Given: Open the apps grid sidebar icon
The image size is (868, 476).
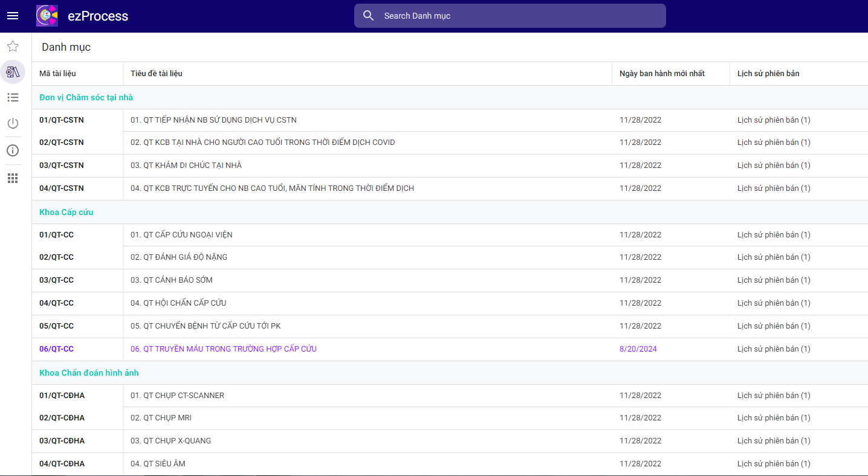Looking at the screenshot, I should pyautogui.click(x=13, y=178).
